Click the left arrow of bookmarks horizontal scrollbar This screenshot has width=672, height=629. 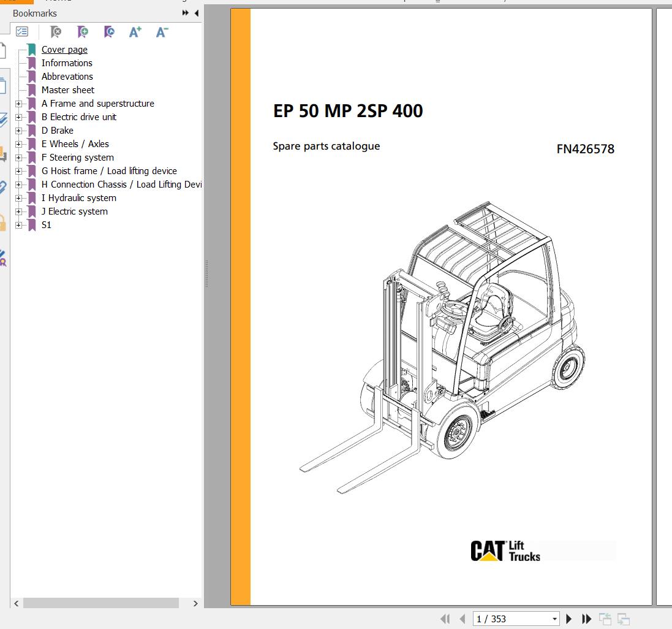pos(17,603)
